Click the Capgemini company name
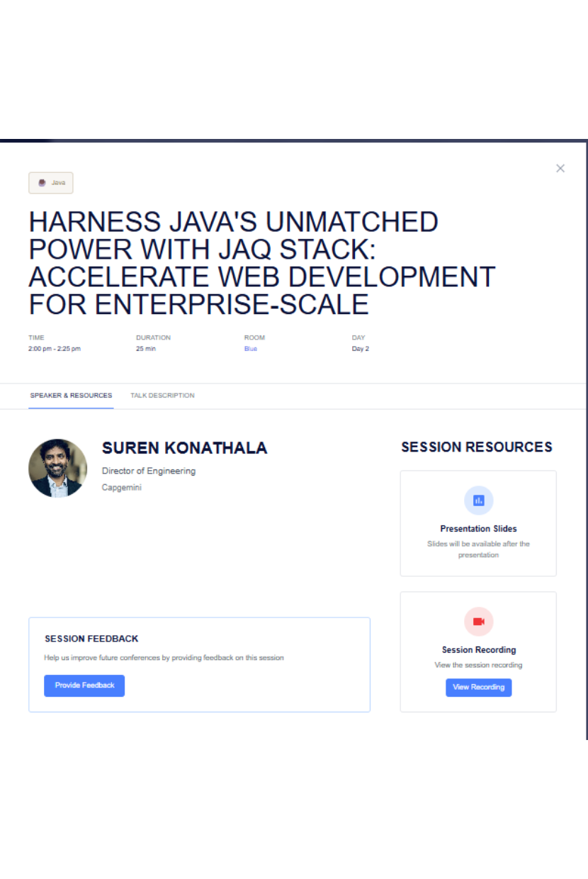588x879 pixels. point(122,488)
